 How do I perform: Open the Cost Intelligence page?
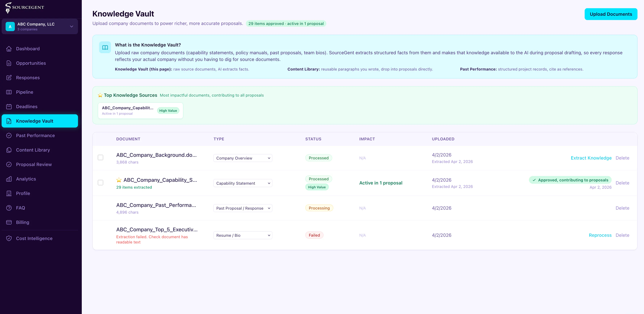(40, 239)
